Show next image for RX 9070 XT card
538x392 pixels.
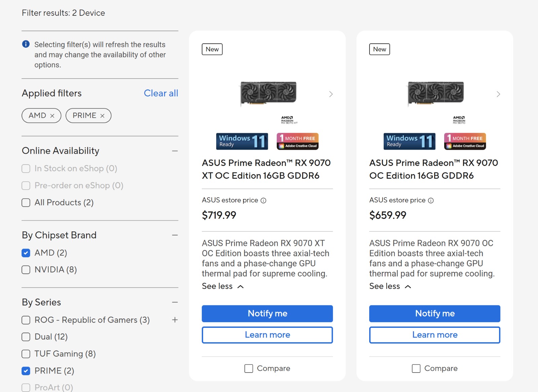pos(331,94)
